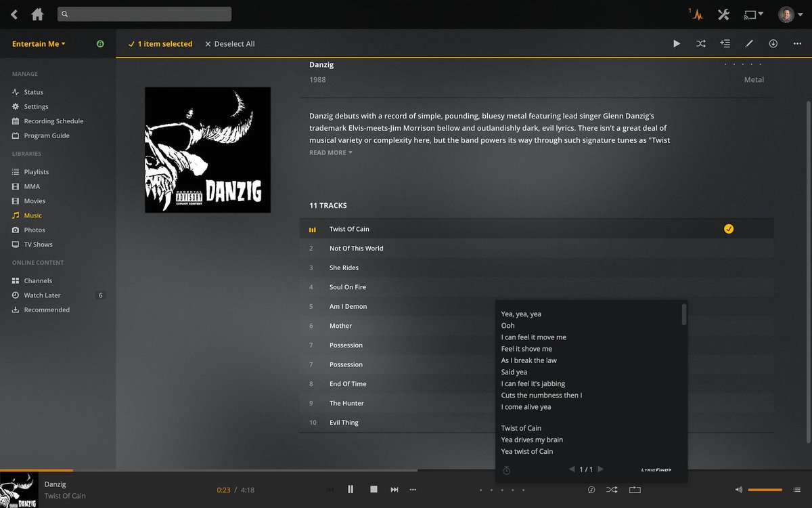Open Program Guide in the sidebar
812x508 pixels.
[47, 135]
